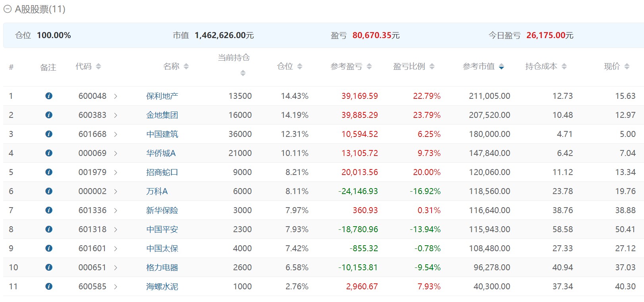Open the 万科A stock link
This screenshot has height=302, width=644.
pos(157,191)
